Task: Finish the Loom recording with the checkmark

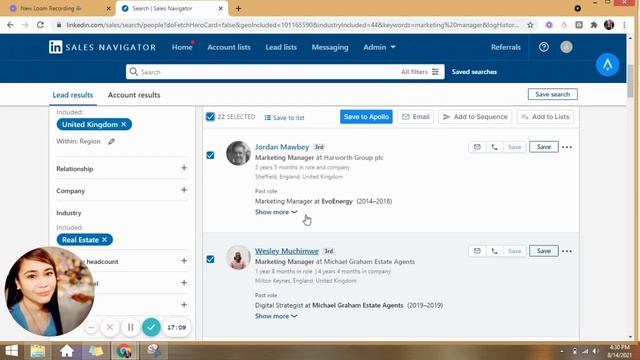Action: pyautogui.click(x=151, y=327)
